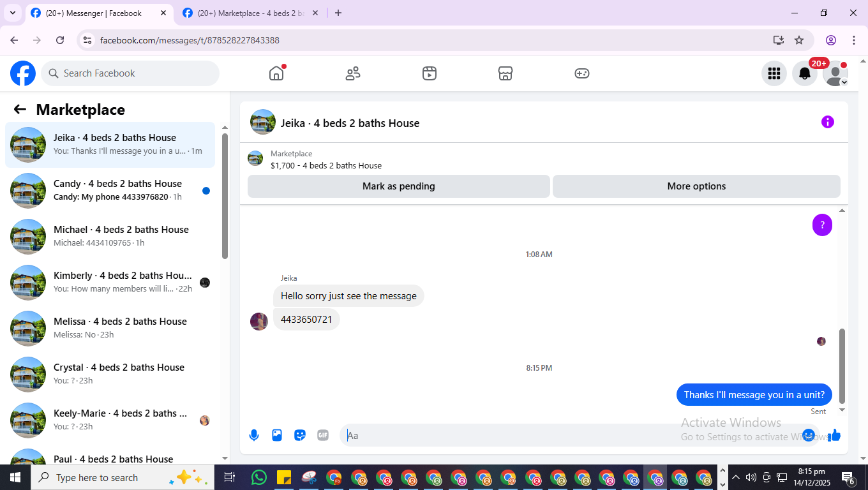Bookmark this page with the star icon
This screenshot has height=490, width=868.
799,40
